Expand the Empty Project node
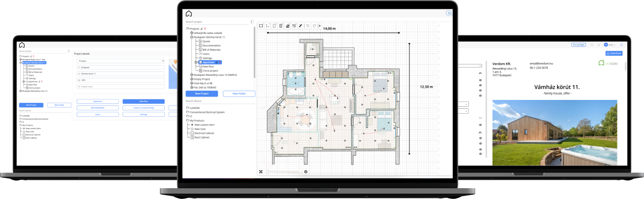The image size is (644, 199). click(192, 79)
